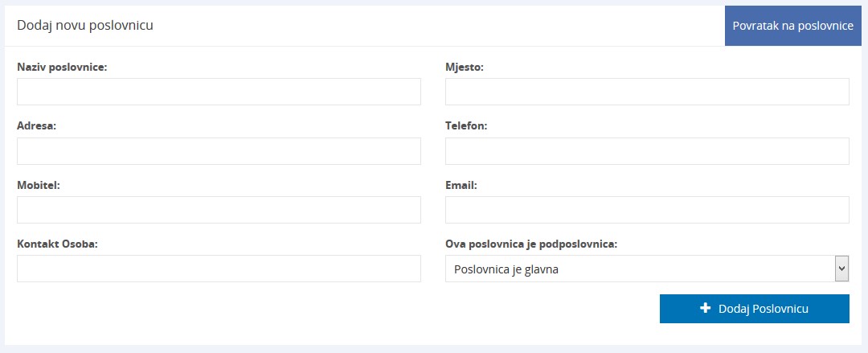The width and height of the screenshot is (868, 353).
Task: Open the podposlovnica dropdown arrow
Action: coord(841,269)
